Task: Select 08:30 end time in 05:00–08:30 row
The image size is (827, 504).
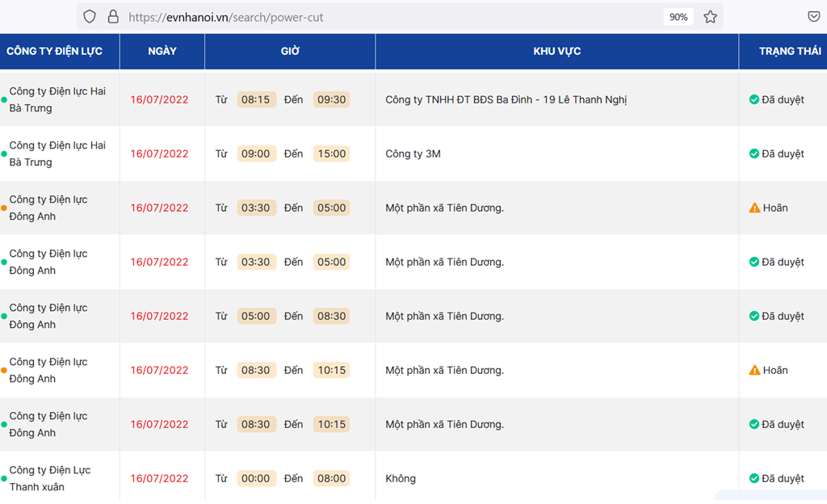Action: (331, 316)
